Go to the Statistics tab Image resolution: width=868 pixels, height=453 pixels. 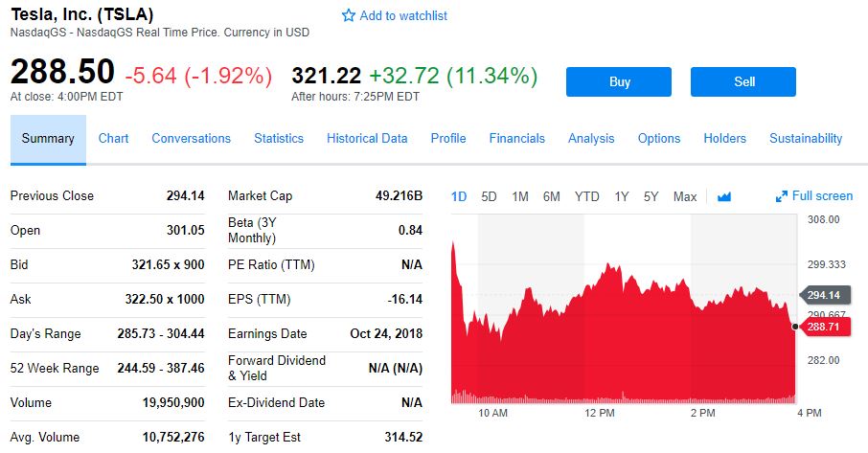click(x=279, y=139)
